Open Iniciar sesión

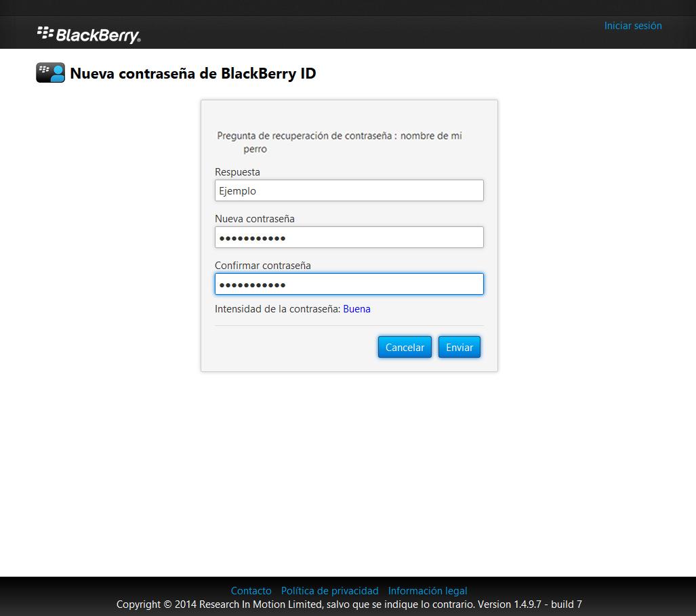(633, 25)
